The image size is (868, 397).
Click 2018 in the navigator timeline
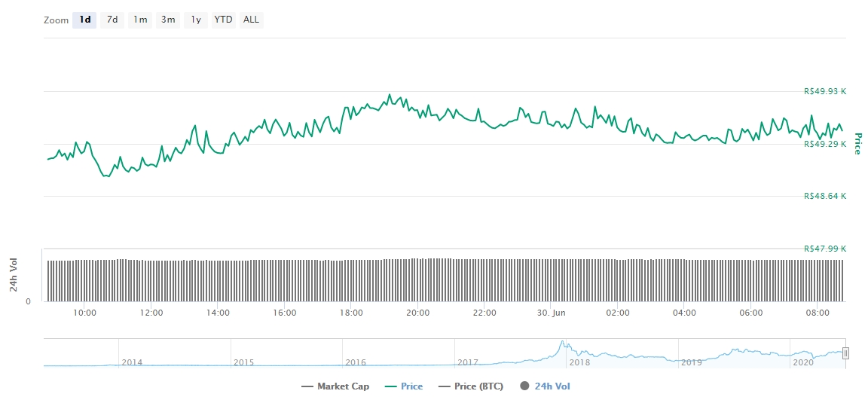tap(579, 362)
